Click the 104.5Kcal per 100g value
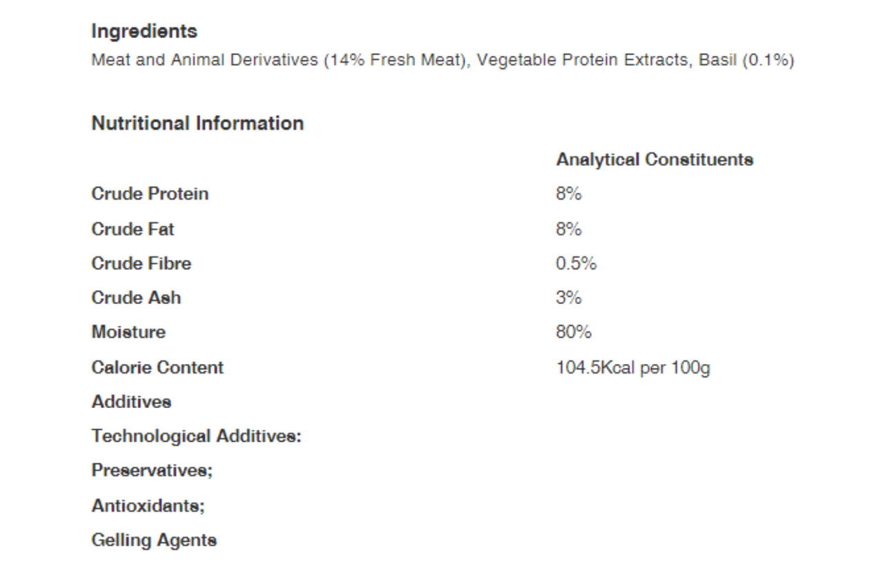Viewport: 883px width, 588px height. coord(633,368)
